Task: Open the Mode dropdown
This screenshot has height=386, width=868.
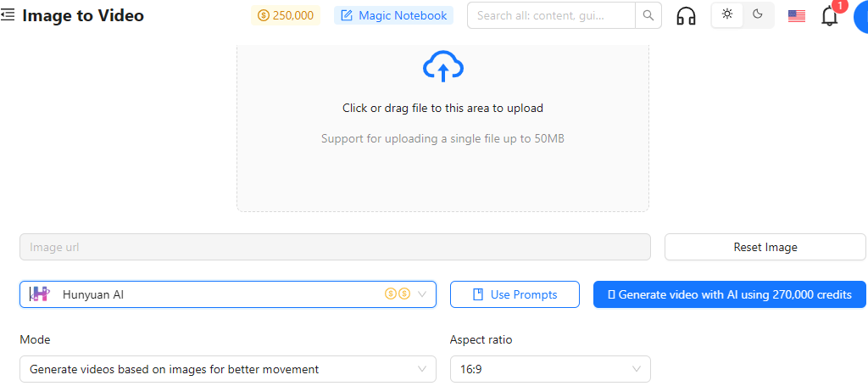Action: tap(227, 369)
